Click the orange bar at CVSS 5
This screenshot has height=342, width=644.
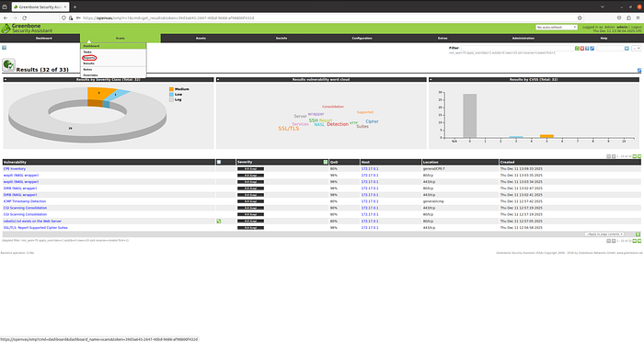point(546,136)
